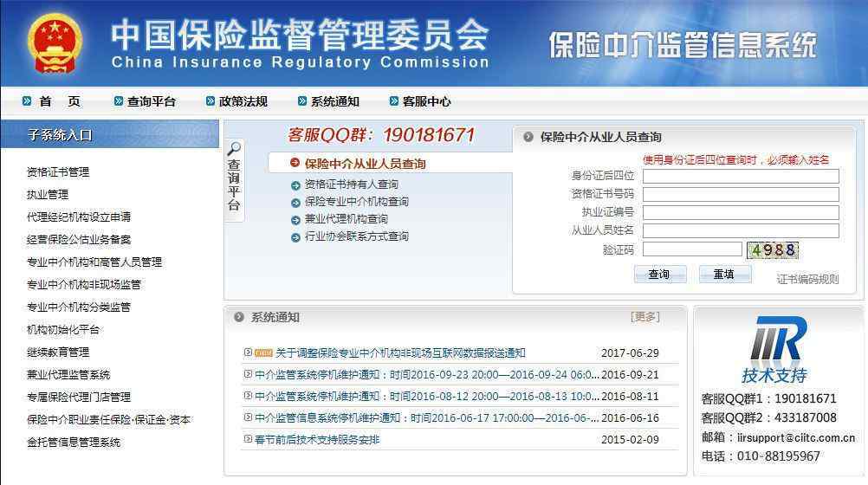
Task: Click the 从业人员姓名 input field
Action: 741,231
